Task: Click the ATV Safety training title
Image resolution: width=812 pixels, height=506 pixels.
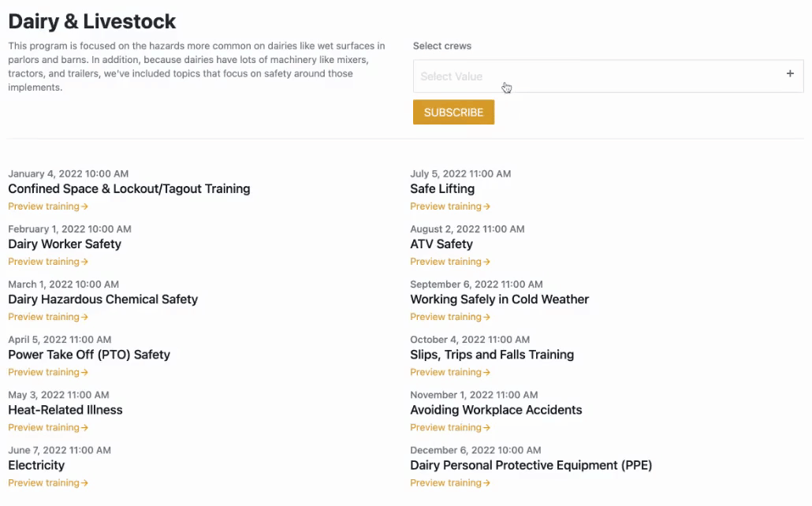Action: tap(441, 244)
